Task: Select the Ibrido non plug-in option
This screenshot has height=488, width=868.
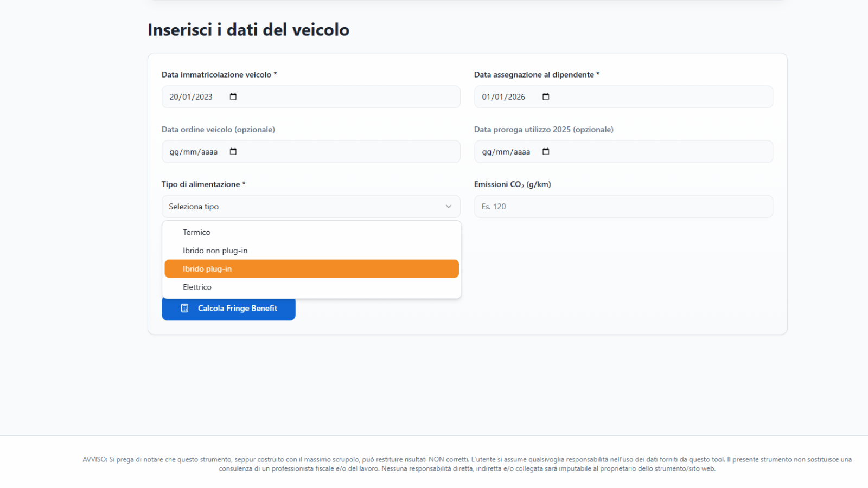Action: tap(215, 251)
